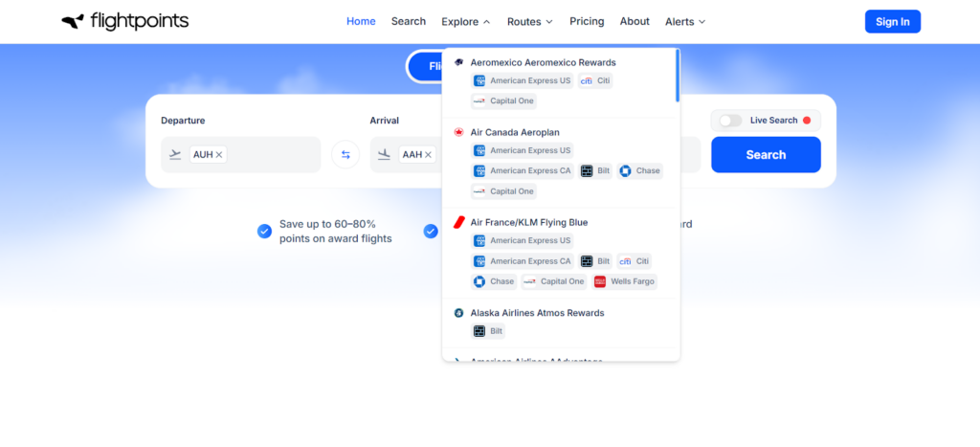Click the Bilt chip under Alaska Airlines
The image size is (980, 447).
tap(488, 331)
